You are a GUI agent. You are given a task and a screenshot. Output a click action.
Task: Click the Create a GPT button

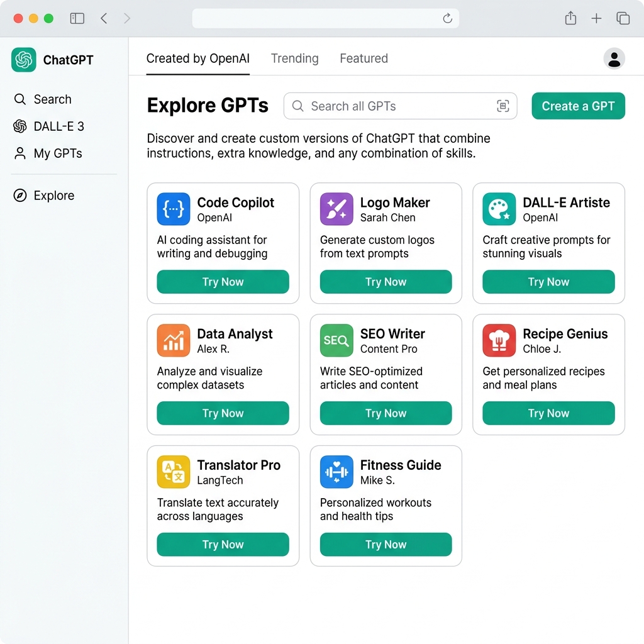[x=579, y=106]
